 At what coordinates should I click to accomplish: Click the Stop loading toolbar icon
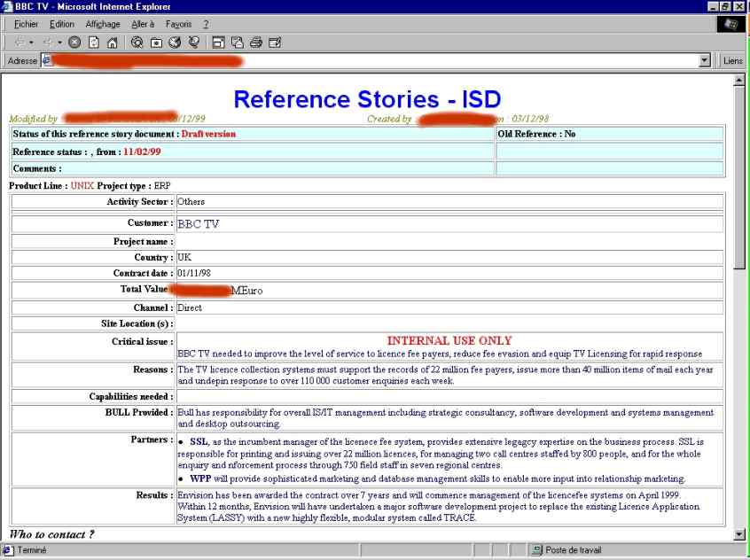[x=74, y=43]
